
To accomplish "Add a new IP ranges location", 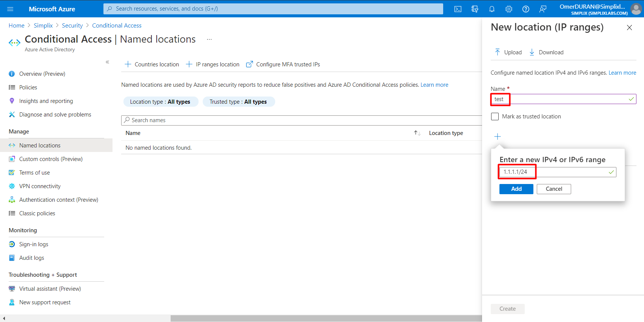I will coord(213,64).
